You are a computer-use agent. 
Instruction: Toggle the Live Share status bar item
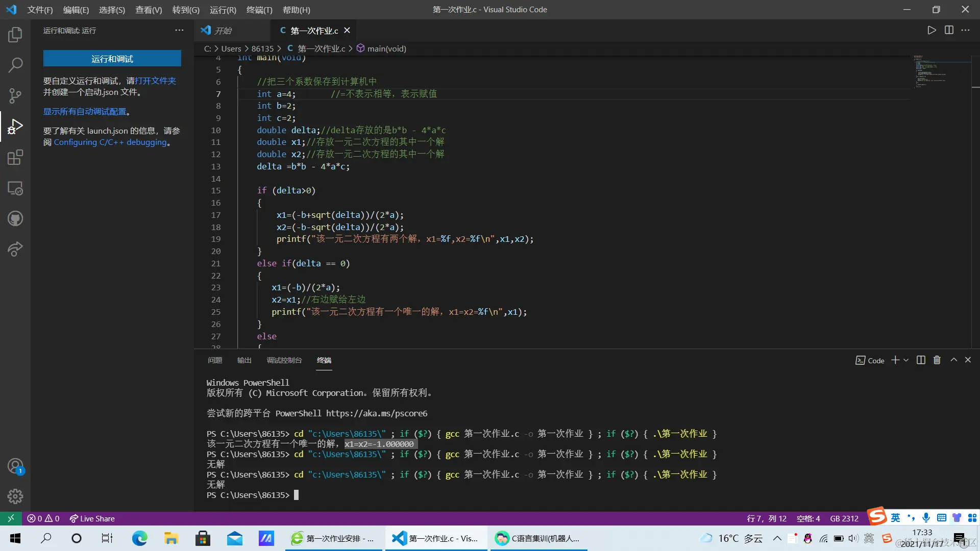tap(92, 518)
